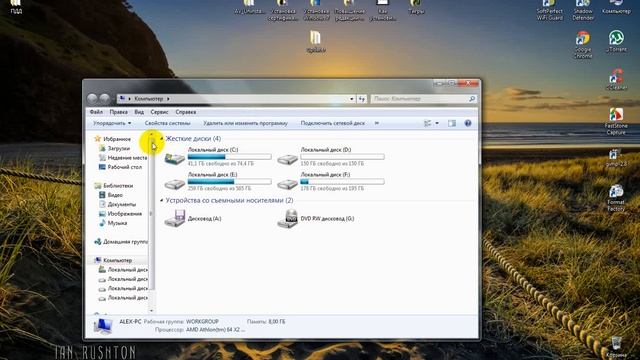Click navigation pane scrollbar up arrow
640x360 pixels.
point(151,134)
